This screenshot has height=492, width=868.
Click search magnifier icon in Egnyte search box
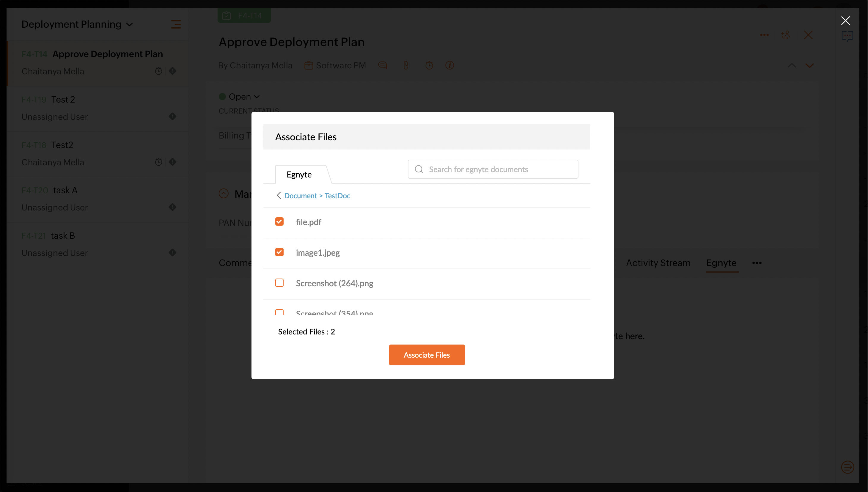[419, 169]
